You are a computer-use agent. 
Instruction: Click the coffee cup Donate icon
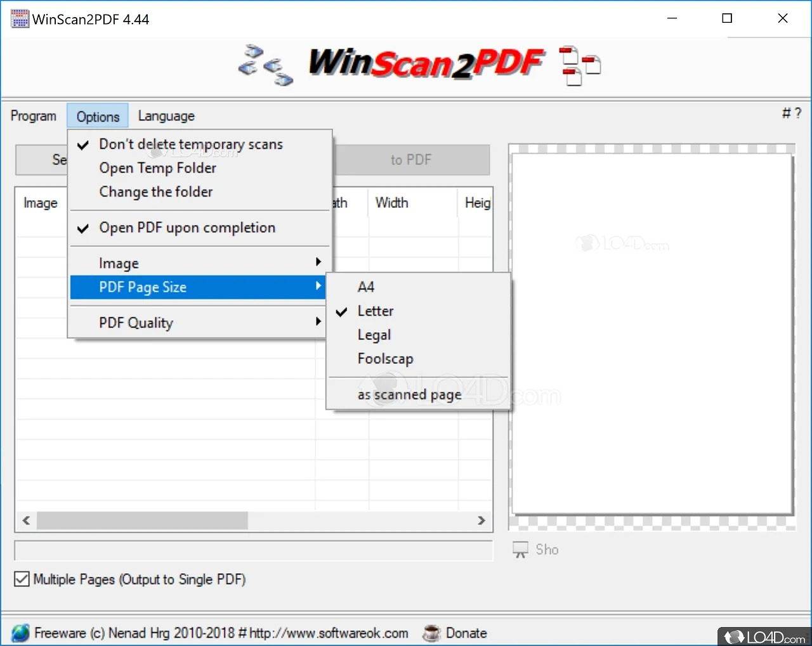pos(431,633)
